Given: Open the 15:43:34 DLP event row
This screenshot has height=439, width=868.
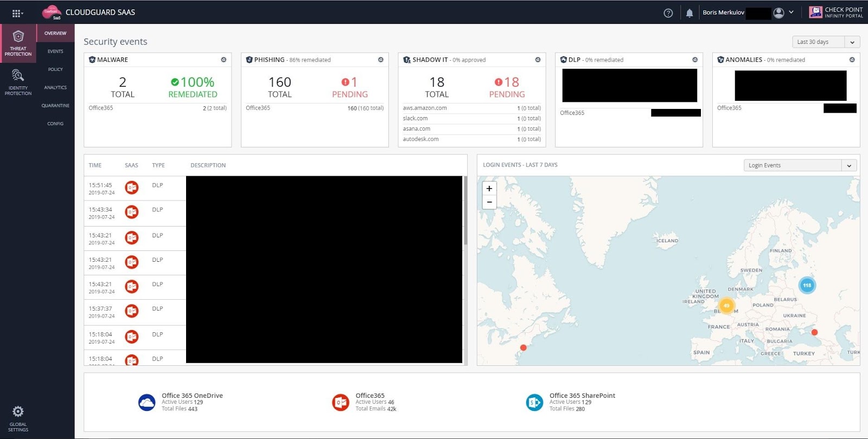Looking at the screenshot, I should click(274, 214).
